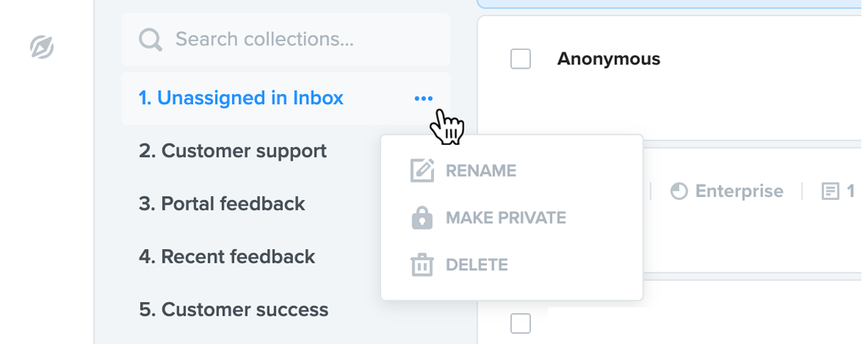Image resolution: width=868 pixels, height=344 pixels.
Task: Check the Anonymous note checkbox
Action: (521, 59)
